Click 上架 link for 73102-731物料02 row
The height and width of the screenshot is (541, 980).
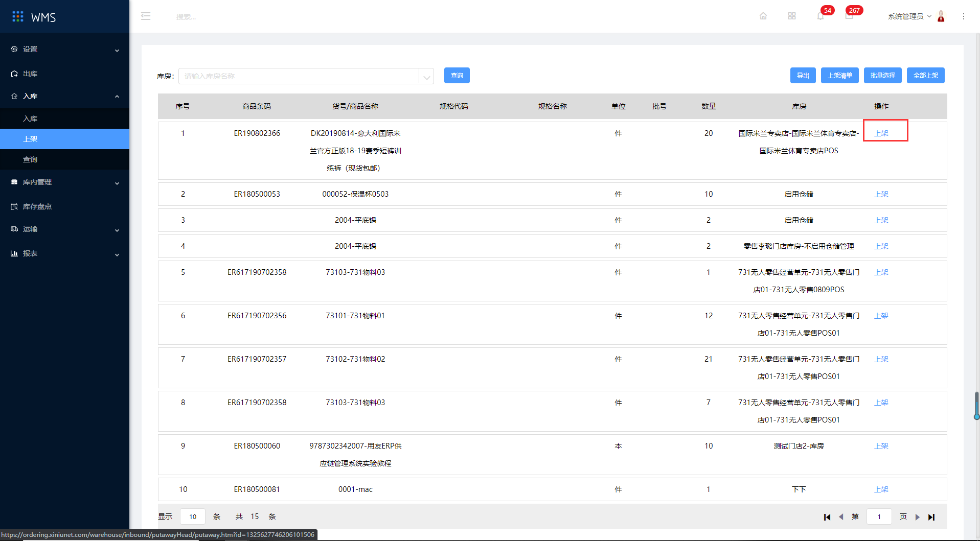coord(881,359)
